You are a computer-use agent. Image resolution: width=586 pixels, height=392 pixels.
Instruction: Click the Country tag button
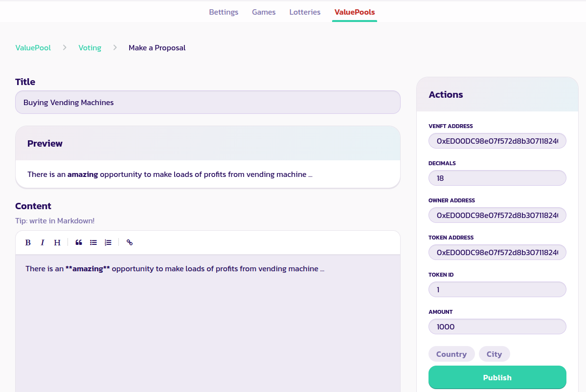[x=451, y=354]
